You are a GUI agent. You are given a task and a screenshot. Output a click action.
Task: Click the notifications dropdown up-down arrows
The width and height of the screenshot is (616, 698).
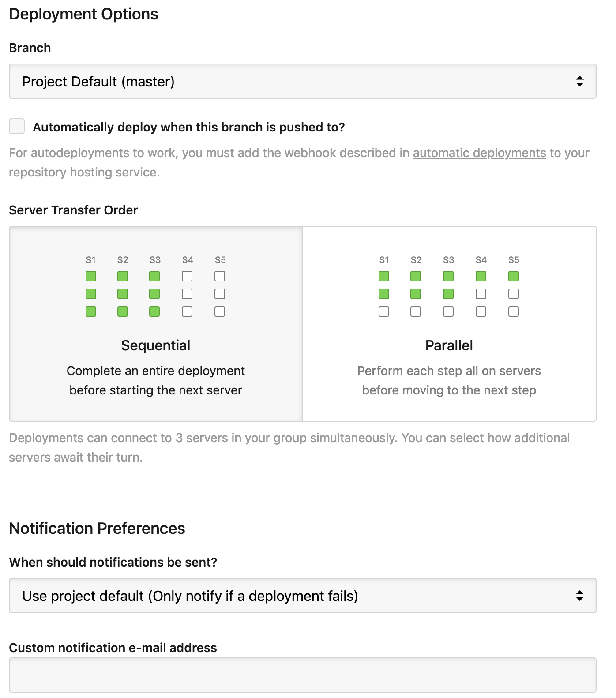[579, 596]
